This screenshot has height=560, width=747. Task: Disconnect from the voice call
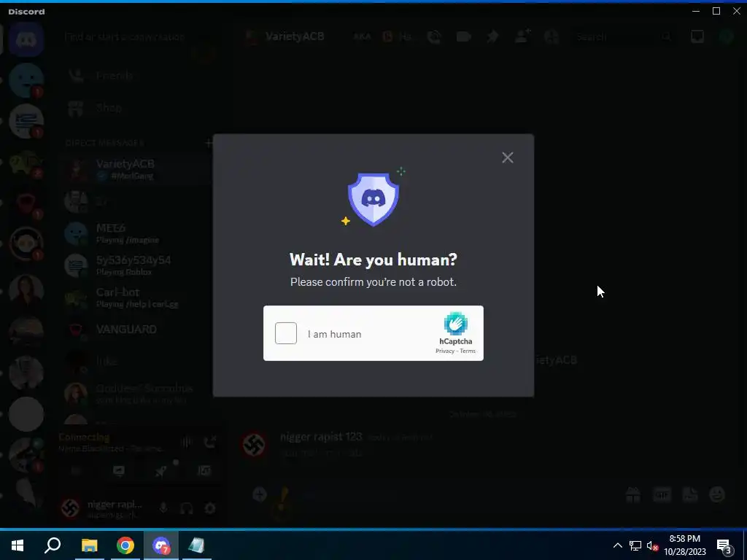(209, 443)
